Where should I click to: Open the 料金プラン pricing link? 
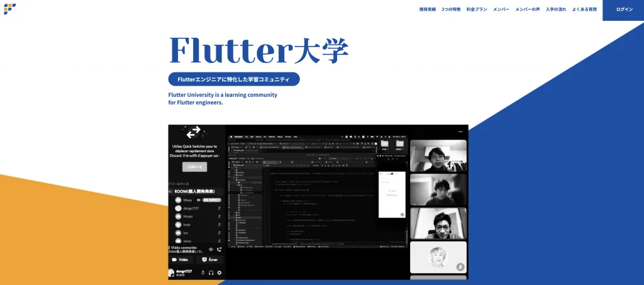[x=477, y=9]
